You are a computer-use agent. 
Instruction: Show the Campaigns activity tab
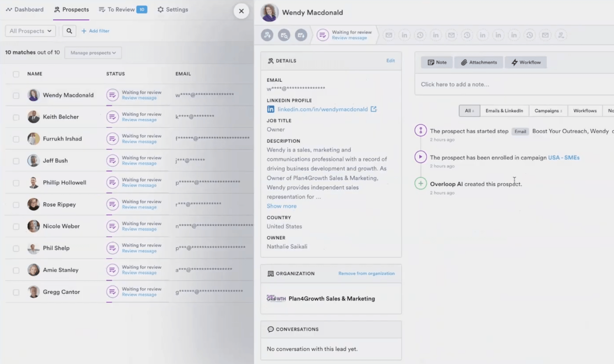pos(548,111)
